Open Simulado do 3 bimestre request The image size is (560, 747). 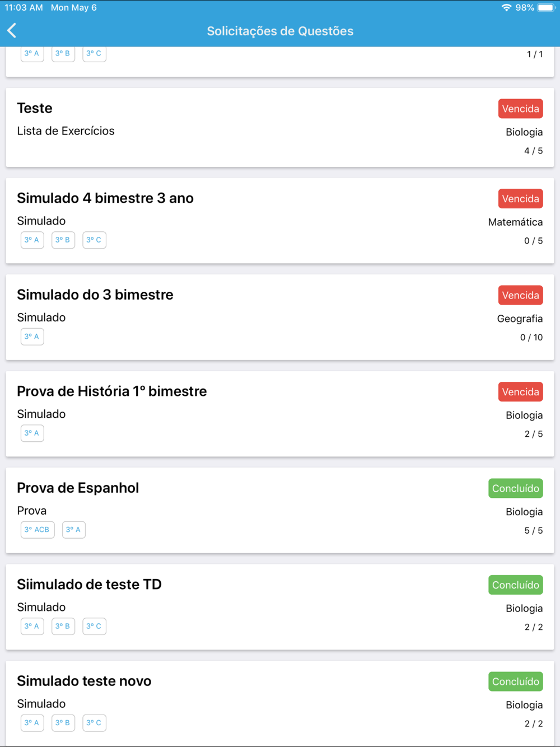point(280,317)
